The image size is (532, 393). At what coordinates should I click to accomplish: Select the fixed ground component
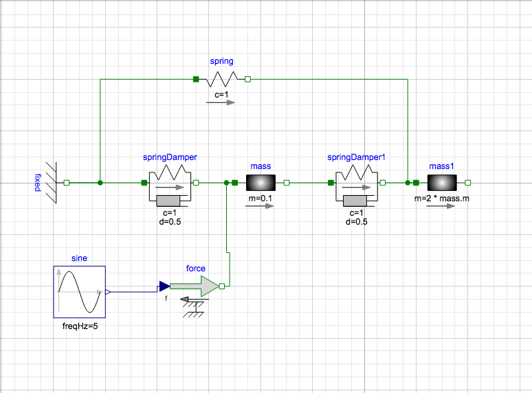(x=52, y=183)
